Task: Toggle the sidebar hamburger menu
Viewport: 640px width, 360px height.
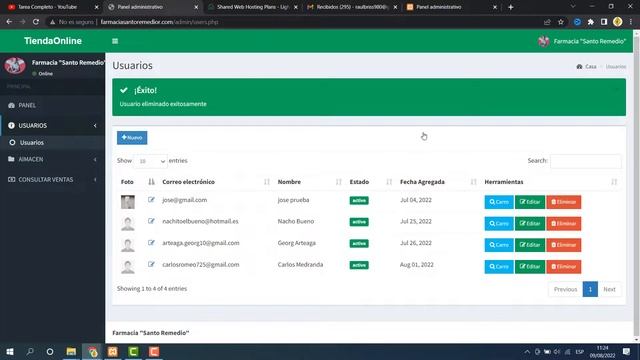Action: (115, 41)
